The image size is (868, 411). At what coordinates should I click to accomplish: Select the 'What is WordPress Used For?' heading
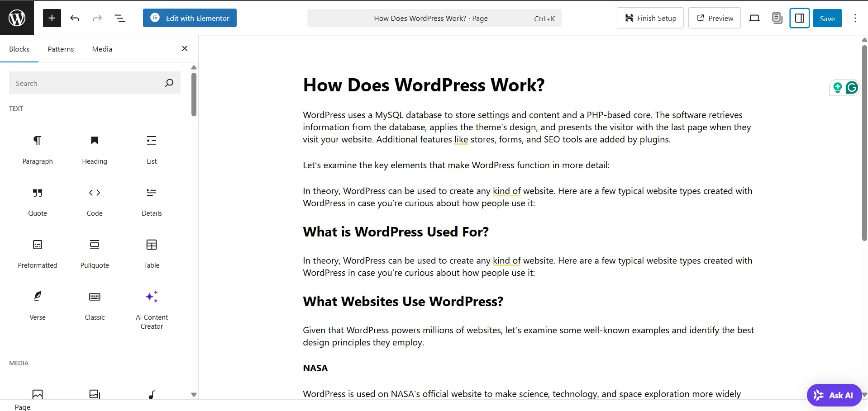[x=396, y=232]
